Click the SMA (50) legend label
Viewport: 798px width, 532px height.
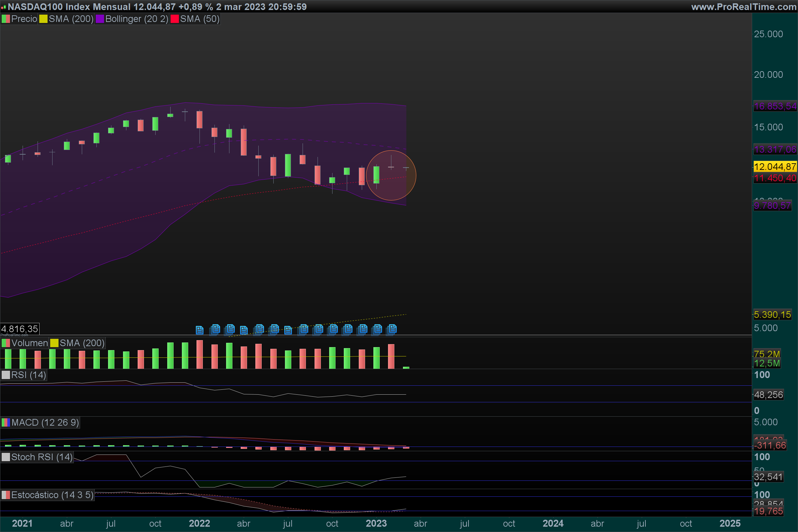coord(199,19)
